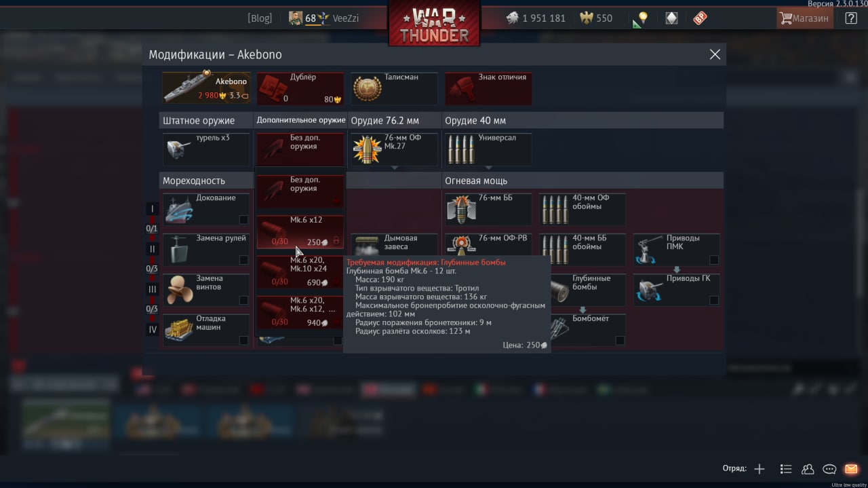Close the Модификации Akebono window

tap(715, 54)
